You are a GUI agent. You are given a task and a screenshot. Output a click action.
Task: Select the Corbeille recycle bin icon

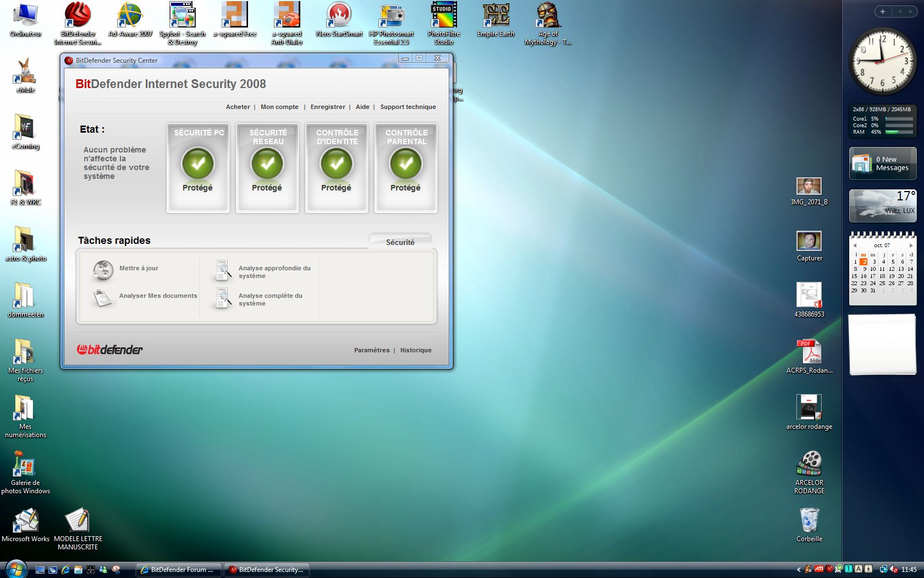[810, 525]
